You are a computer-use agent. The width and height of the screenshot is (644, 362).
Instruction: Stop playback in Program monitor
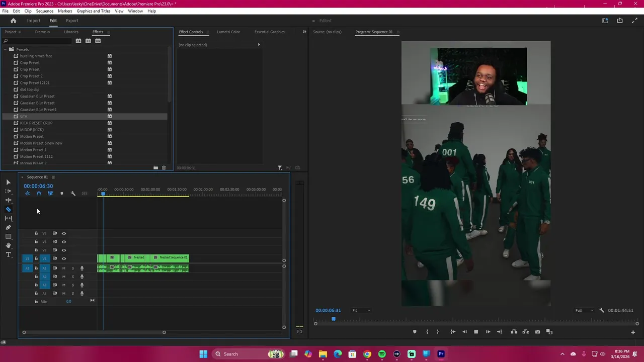coord(476,332)
